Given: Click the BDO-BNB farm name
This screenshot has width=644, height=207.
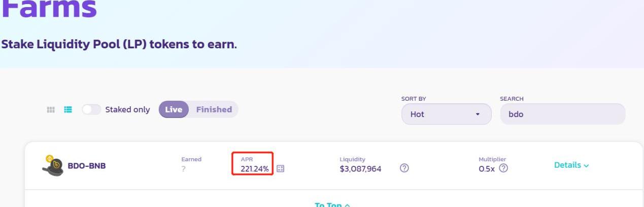Looking at the screenshot, I should (87, 165).
